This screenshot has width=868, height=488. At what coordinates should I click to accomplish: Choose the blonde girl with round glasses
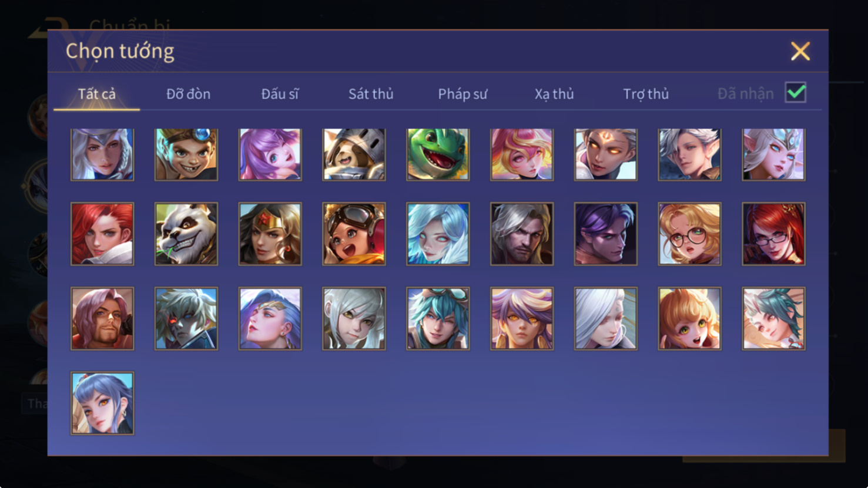pyautogui.click(x=689, y=234)
